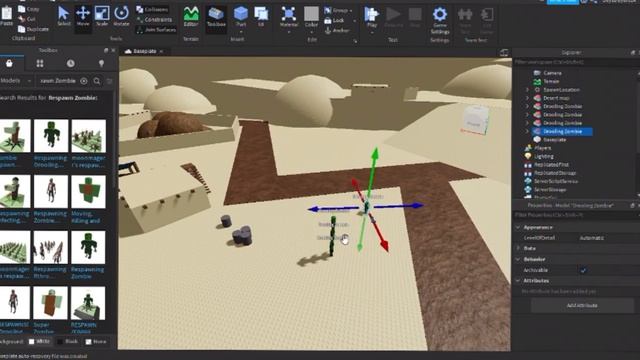The height and width of the screenshot is (360, 640).
Task: Open the Lock tool
Action: pos(334,20)
